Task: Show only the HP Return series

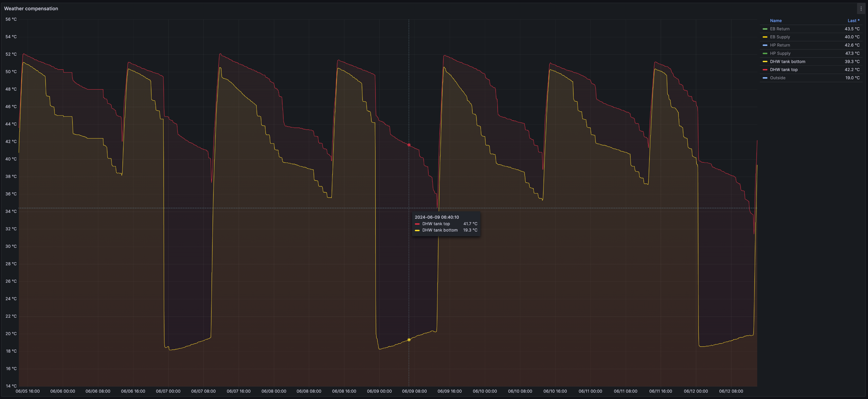Action: click(x=780, y=45)
